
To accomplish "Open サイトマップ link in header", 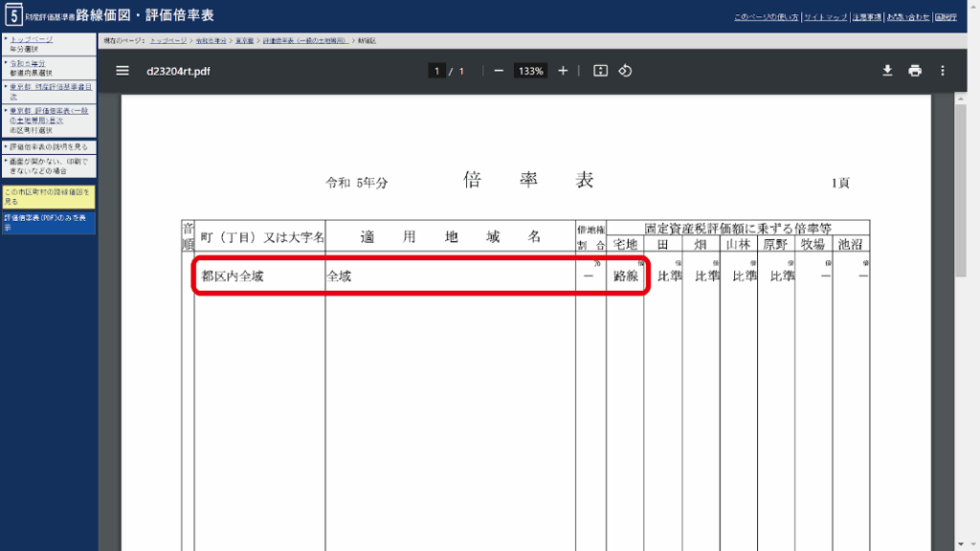I will pyautogui.click(x=825, y=17).
